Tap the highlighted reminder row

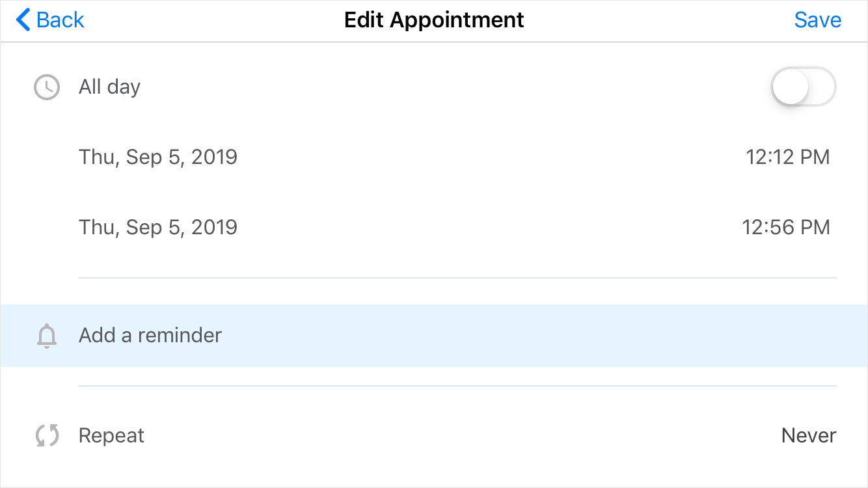(434, 335)
